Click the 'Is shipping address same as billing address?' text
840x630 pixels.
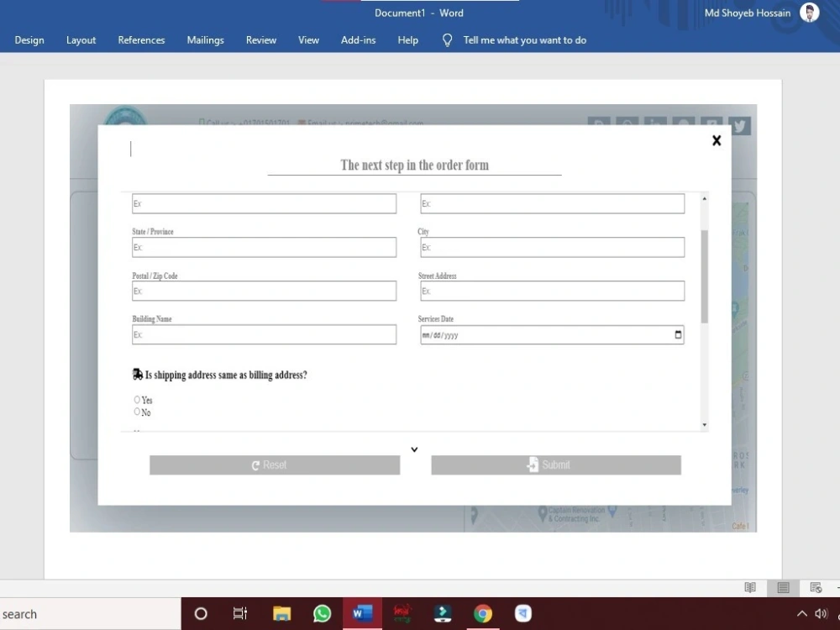coord(226,375)
